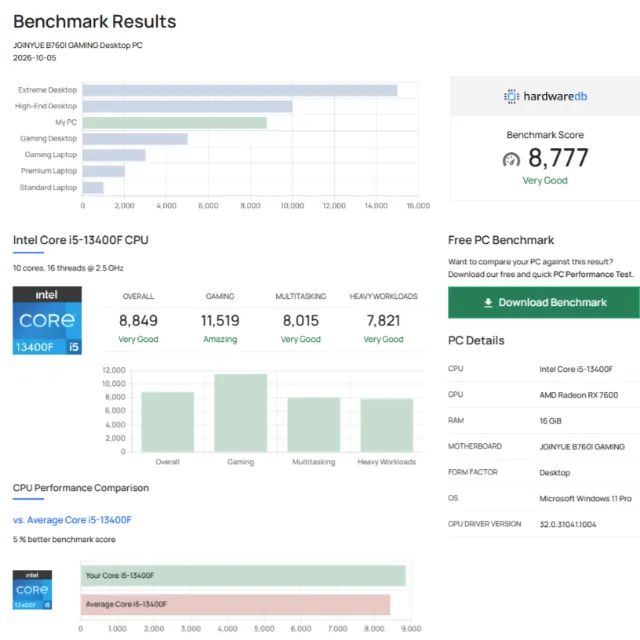This screenshot has width=640, height=640.
Task: Click the small Intel Core badge near comparison
Action: tap(32, 590)
